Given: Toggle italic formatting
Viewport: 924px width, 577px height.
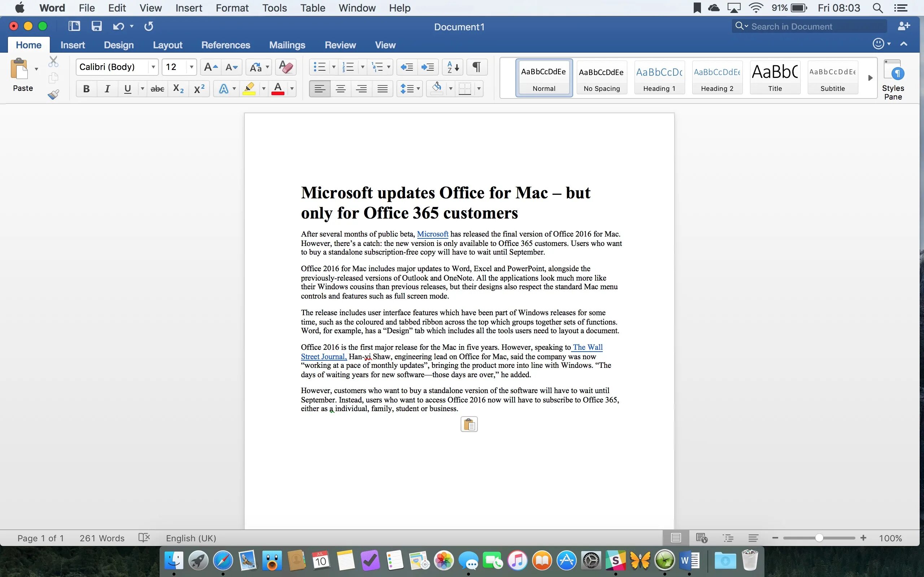Looking at the screenshot, I should click(x=107, y=89).
